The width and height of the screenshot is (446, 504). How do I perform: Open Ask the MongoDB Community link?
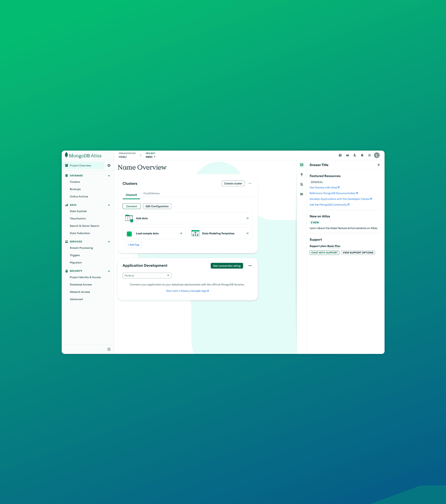click(330, 205)
